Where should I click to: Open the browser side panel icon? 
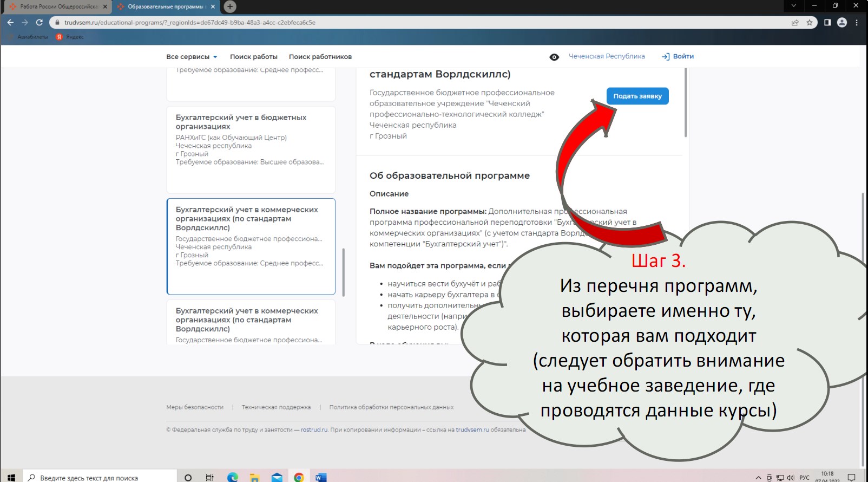pos(827,22)
